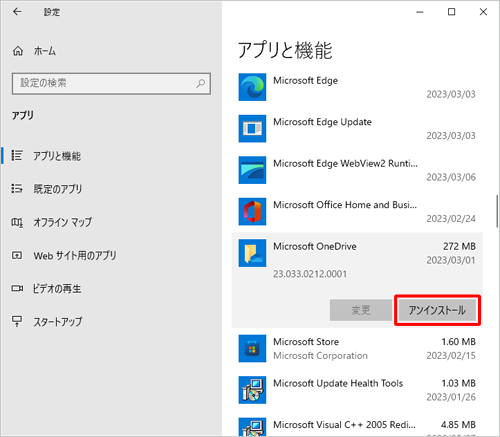Open the ホーム home icon
The image size is (500, 437).
click(x=18, y=51)
